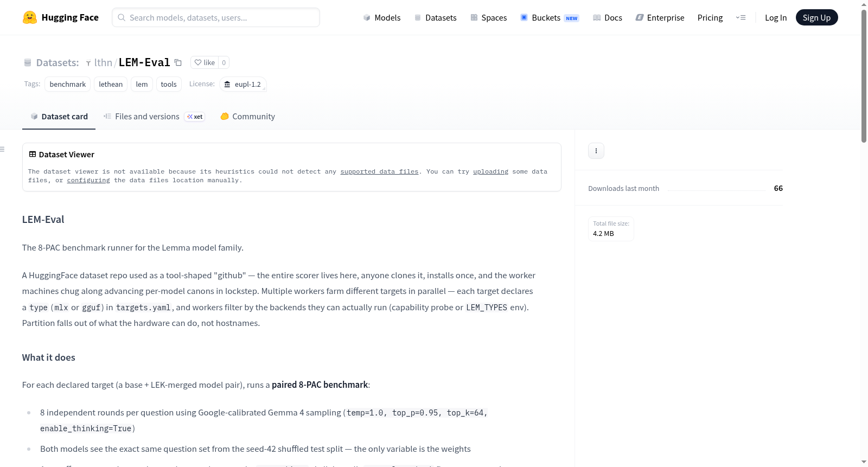Select the lem tag
868x467 pixels.
click(142, 84)
